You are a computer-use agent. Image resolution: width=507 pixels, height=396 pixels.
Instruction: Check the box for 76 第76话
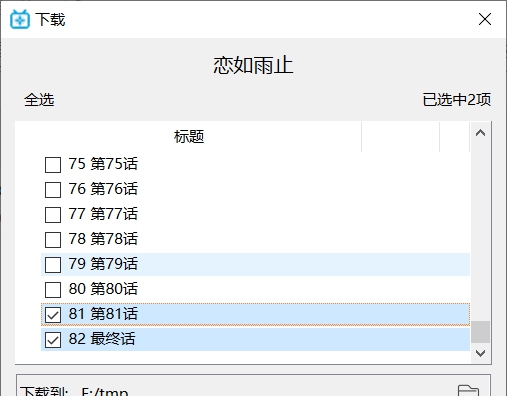[53, 190]
